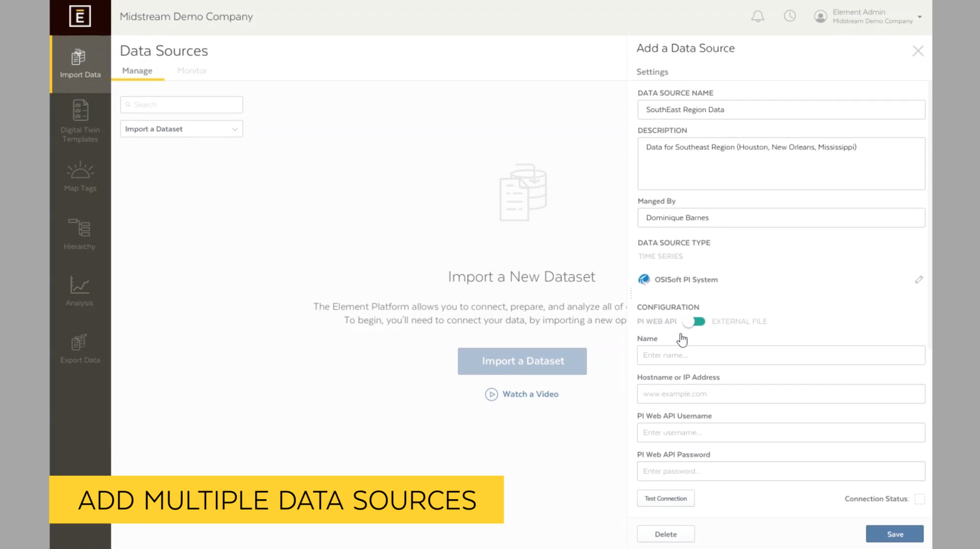Click the panel resize handle dots
This screenshot has height=549, width=980.
631,293
